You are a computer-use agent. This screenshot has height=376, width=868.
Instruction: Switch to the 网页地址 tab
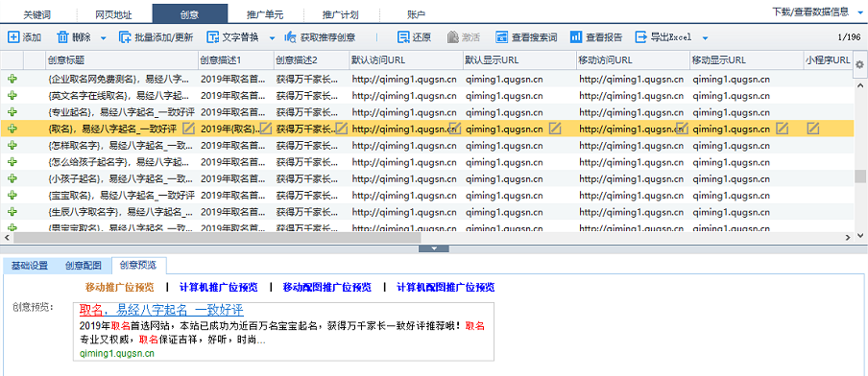(112, 14)
